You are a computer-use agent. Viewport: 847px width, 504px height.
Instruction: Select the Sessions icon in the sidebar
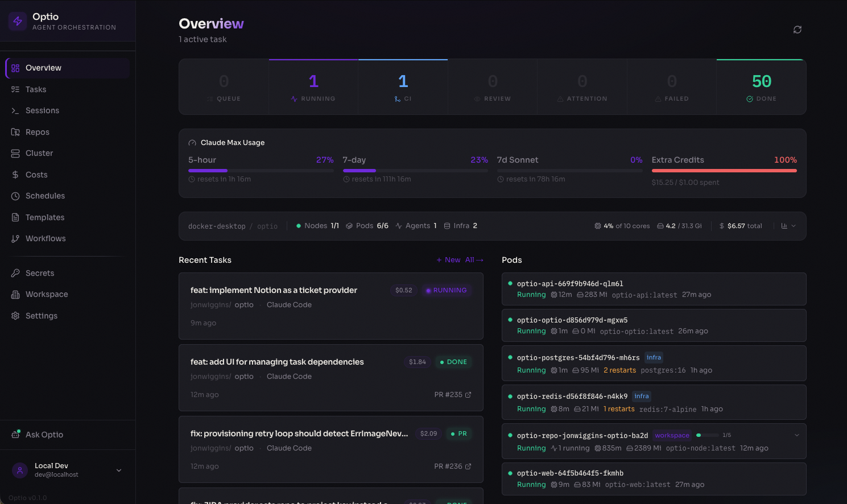[x=15, y=110]
